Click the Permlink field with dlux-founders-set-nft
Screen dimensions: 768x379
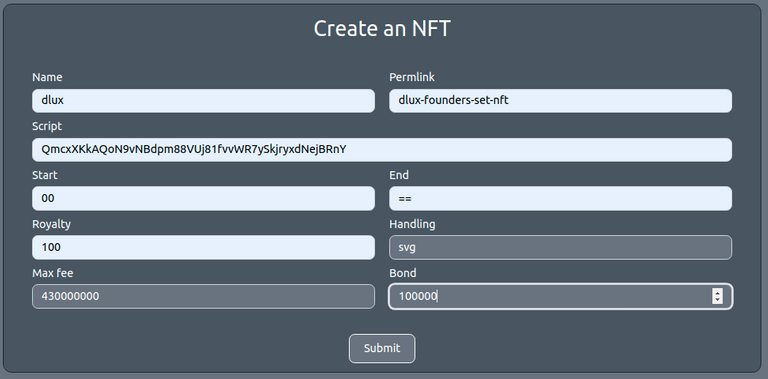click(560, 101)
